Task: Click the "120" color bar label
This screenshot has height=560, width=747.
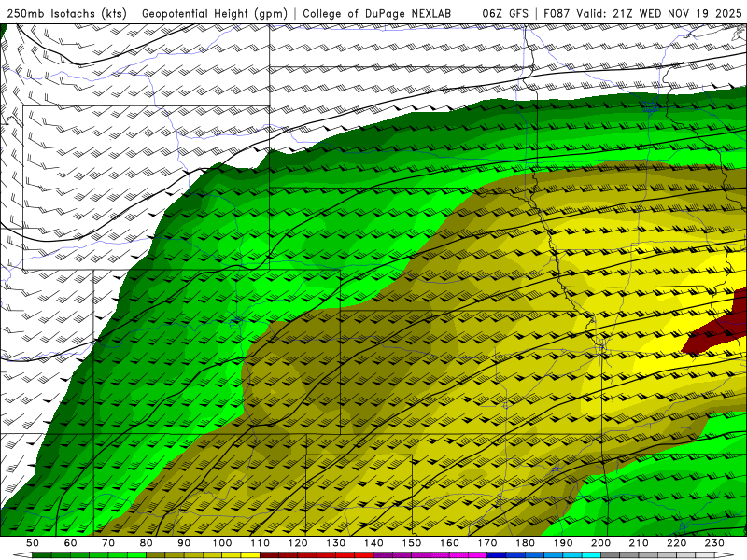Action: click(x=298, y=543)
